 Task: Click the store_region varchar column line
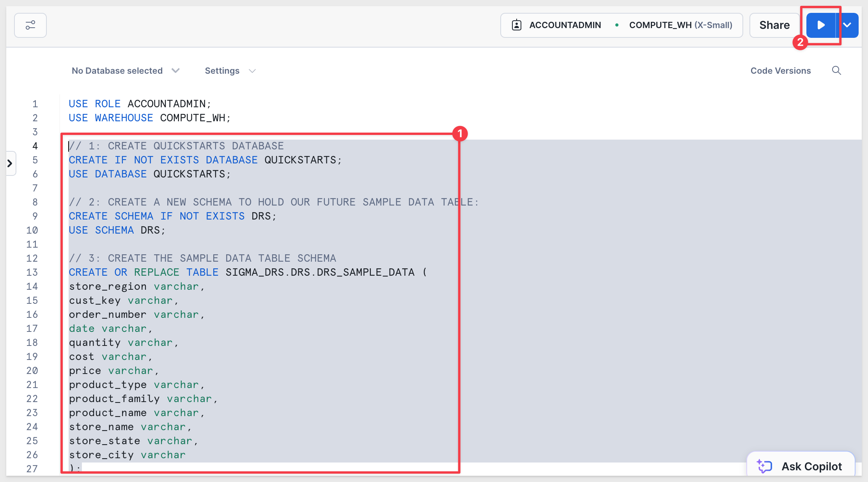pyautogui.click(x=137, y=286)
